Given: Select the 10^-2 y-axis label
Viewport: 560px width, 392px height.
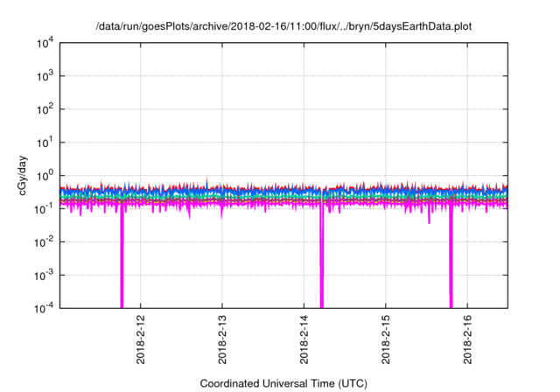Looking at the screenshot, I should (x=45, y=242).
